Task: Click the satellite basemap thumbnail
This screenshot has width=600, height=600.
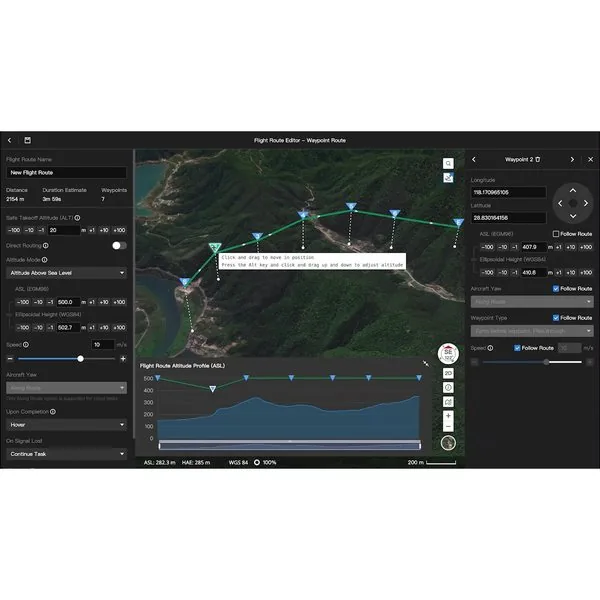Action: [x=448, y=443]
